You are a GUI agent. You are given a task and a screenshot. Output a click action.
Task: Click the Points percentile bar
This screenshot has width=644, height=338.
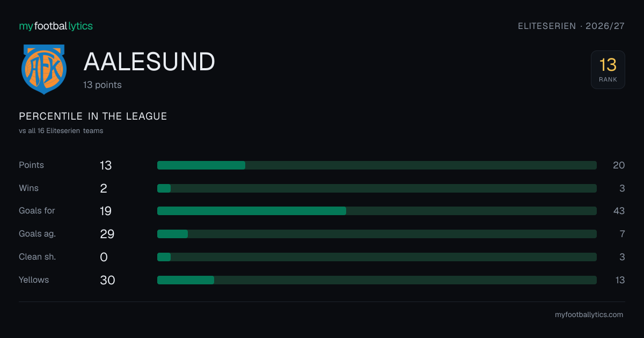click(377, 165)
